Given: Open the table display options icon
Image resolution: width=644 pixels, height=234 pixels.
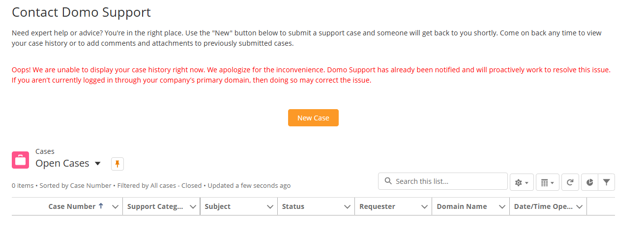Looking at the screenshot, I should pyautogui.click(x=547, y=182).
